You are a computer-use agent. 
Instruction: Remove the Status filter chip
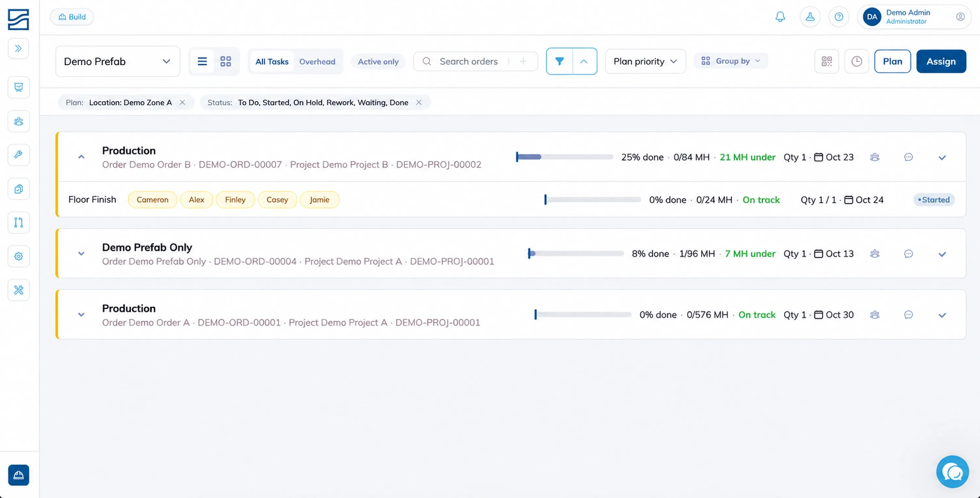(x=418, y=102)
